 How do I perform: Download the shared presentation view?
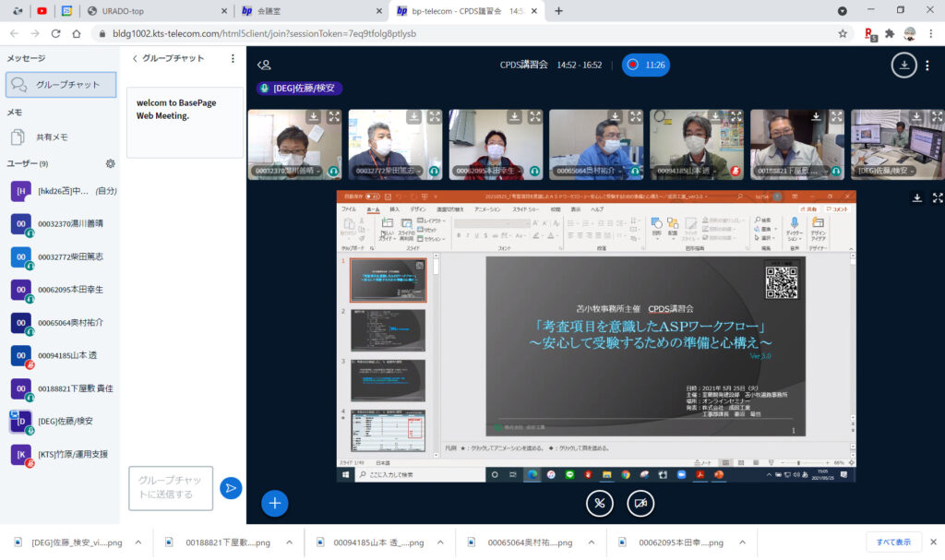coord(916,197)
